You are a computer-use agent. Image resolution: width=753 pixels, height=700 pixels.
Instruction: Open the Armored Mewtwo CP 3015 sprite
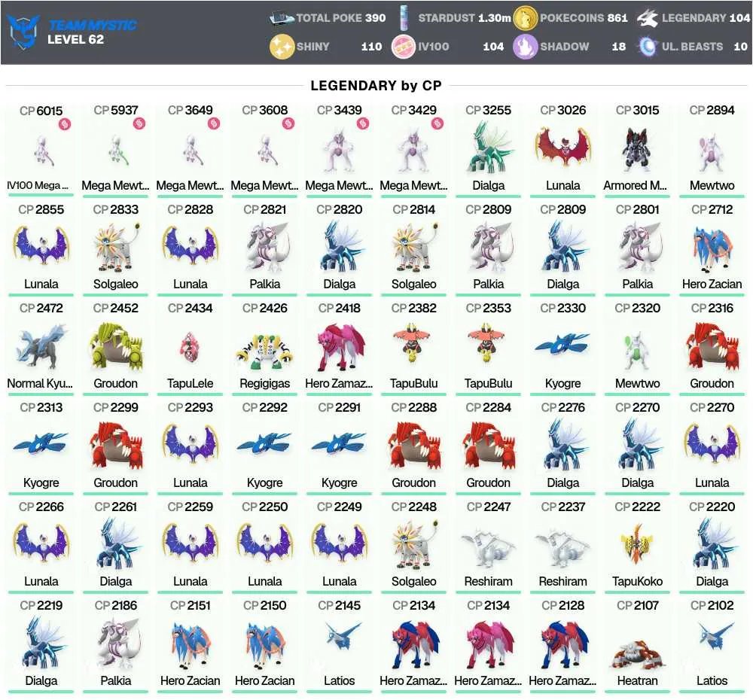tap(637, 150)
